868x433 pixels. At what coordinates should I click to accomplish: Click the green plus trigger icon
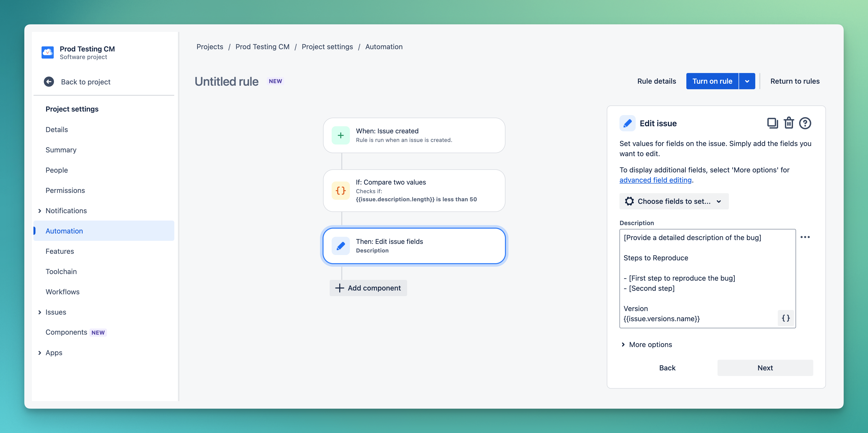click(341, 135)
